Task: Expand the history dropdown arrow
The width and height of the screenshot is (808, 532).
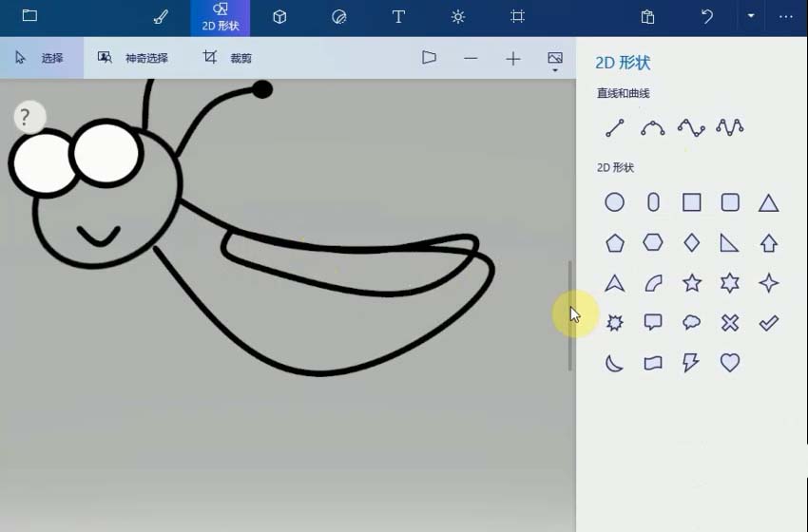Action: (751, 16)
